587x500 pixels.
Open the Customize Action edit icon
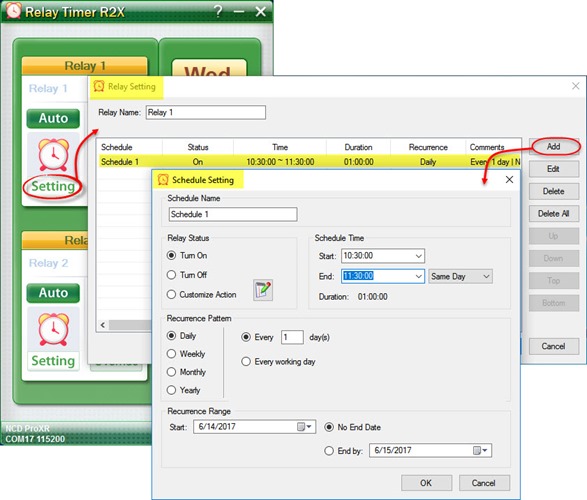[263, 290]
